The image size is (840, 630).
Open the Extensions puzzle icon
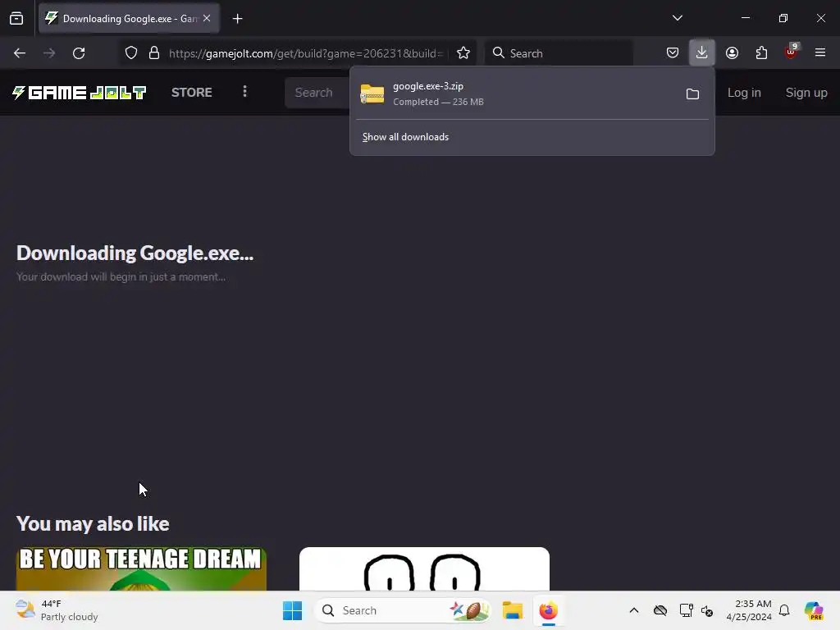pyautogui.click(x=761, y=53)
